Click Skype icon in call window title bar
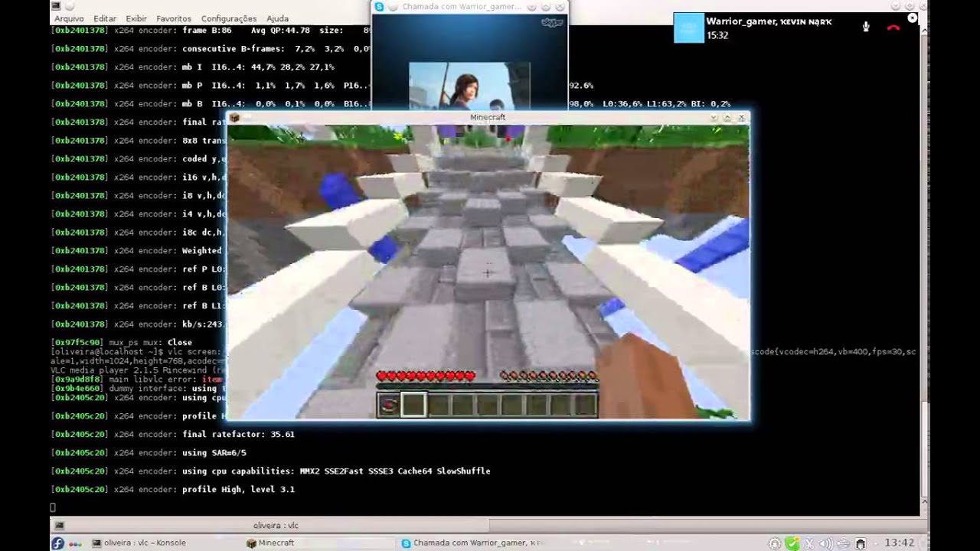The width and height of the screenshot is (980, 551). click(379, 7)
